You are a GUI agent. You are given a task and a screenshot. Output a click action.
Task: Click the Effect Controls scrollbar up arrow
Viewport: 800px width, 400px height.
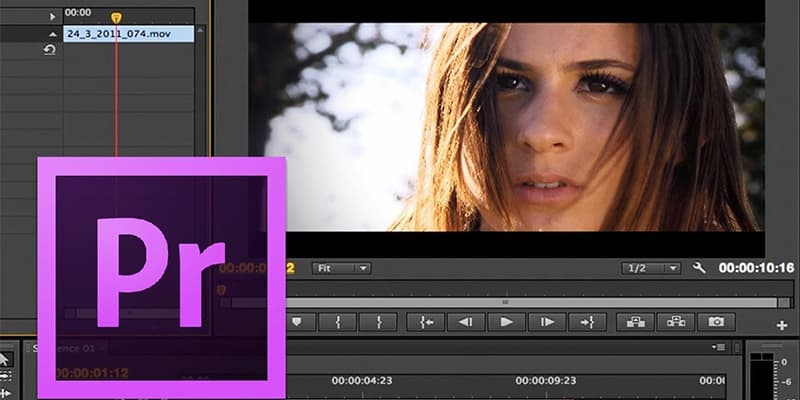click(200, 30)
